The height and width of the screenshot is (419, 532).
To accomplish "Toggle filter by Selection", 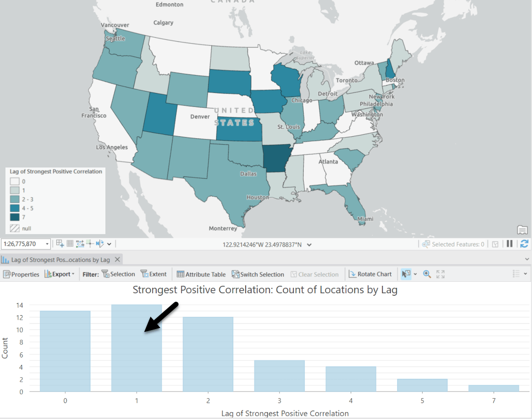I will click(x=118, y=274).
